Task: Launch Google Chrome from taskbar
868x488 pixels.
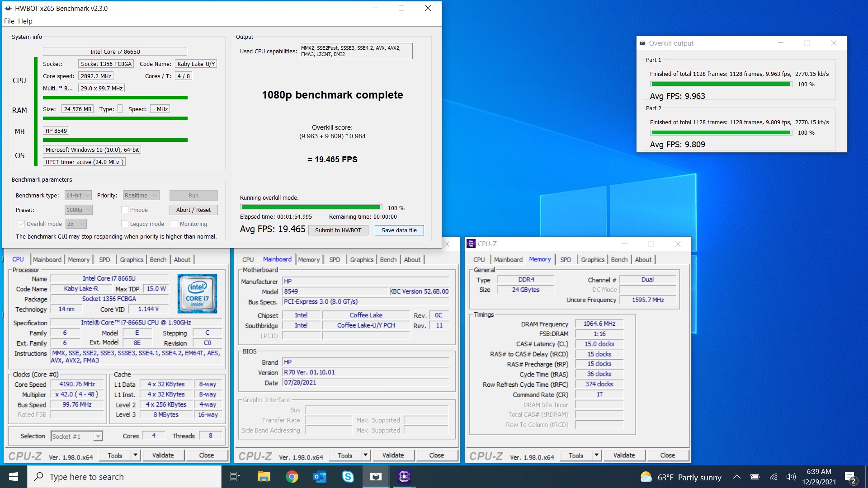Action: point(292,477)
